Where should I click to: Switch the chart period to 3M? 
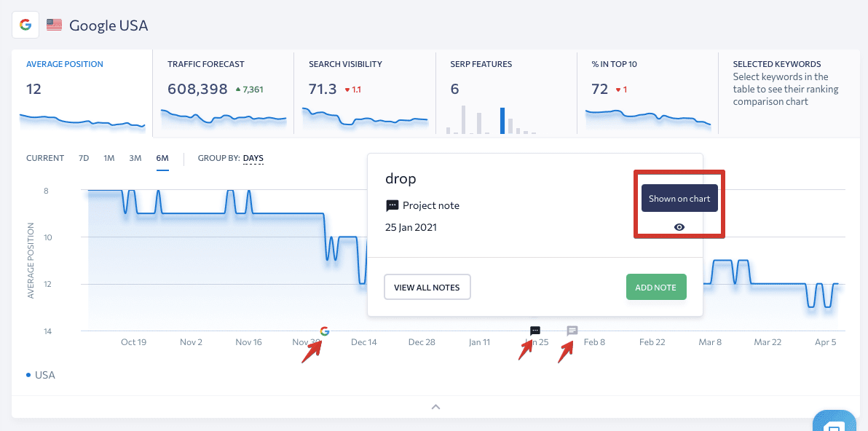point(135,158)
